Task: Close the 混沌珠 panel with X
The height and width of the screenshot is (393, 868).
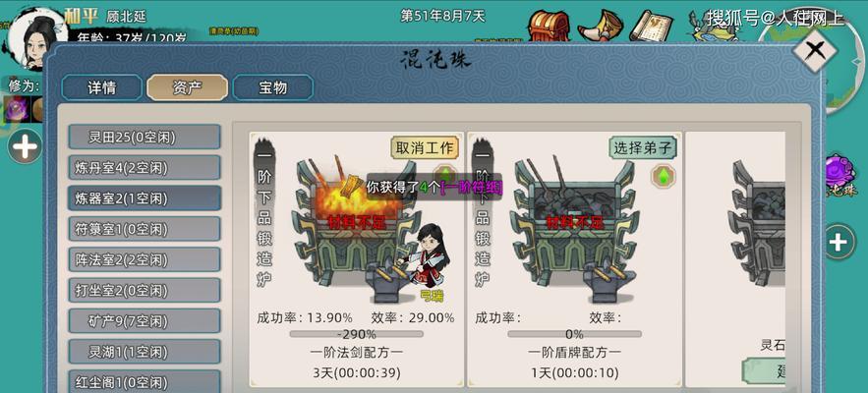Action: tap(815, 51)
